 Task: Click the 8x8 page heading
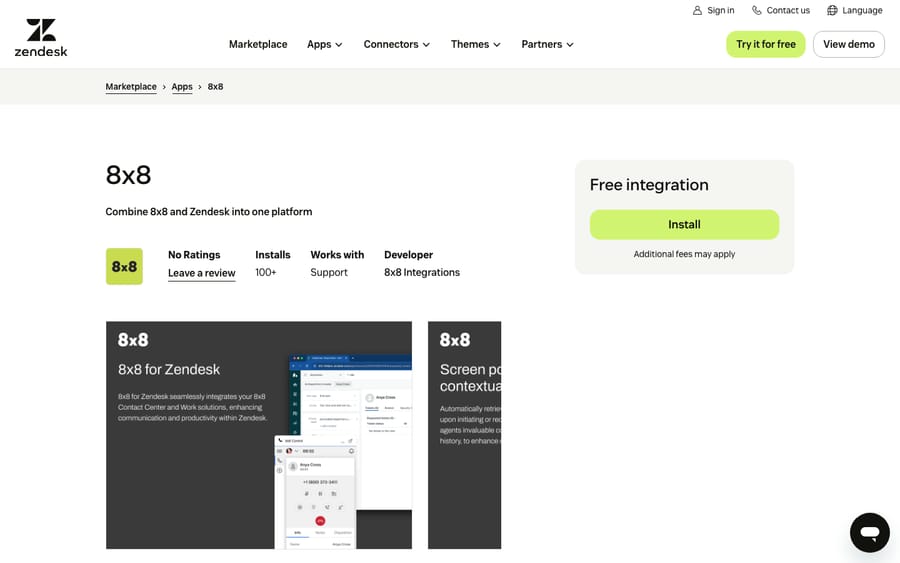click(129, 175)
